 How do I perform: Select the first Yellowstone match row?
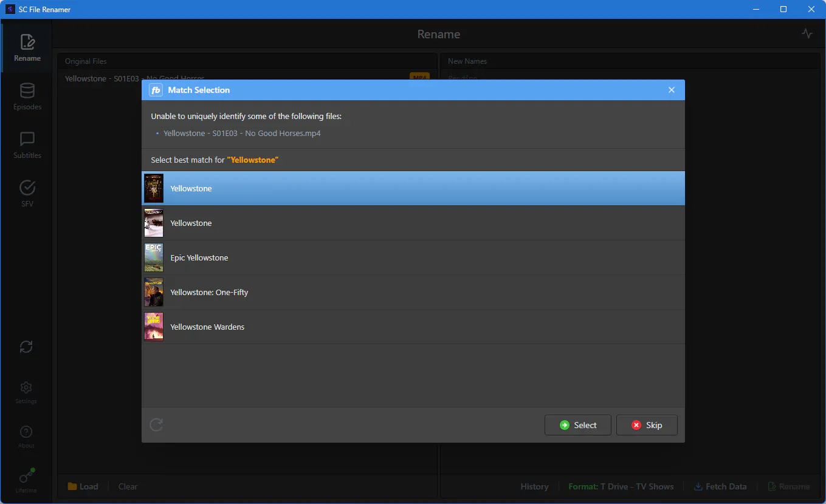413,188
